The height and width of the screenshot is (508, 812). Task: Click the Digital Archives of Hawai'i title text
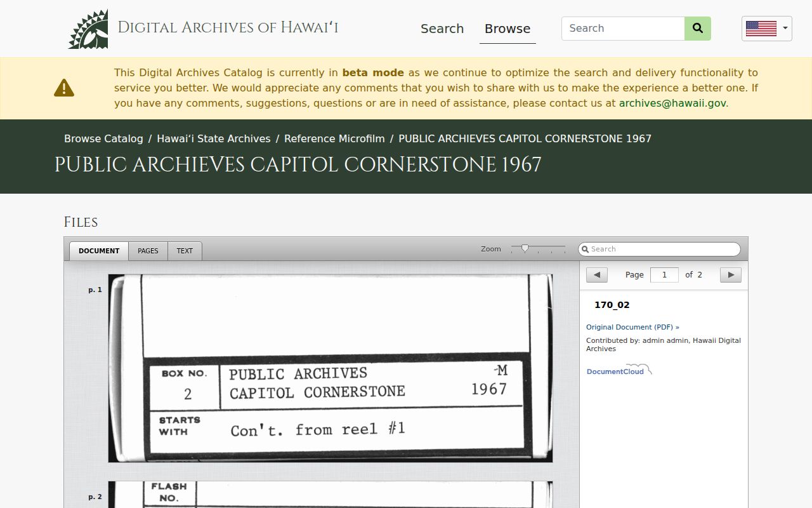228,28
